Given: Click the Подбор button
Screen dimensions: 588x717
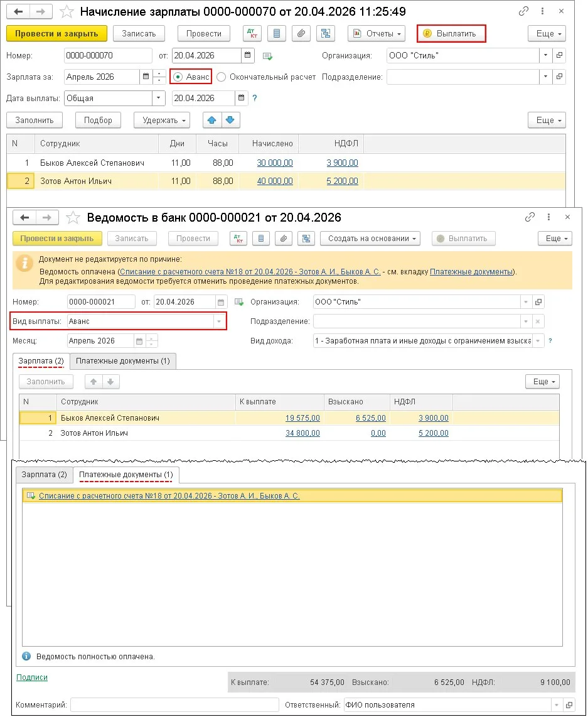Looking at the screenshot, I should (x=98, y=121).
